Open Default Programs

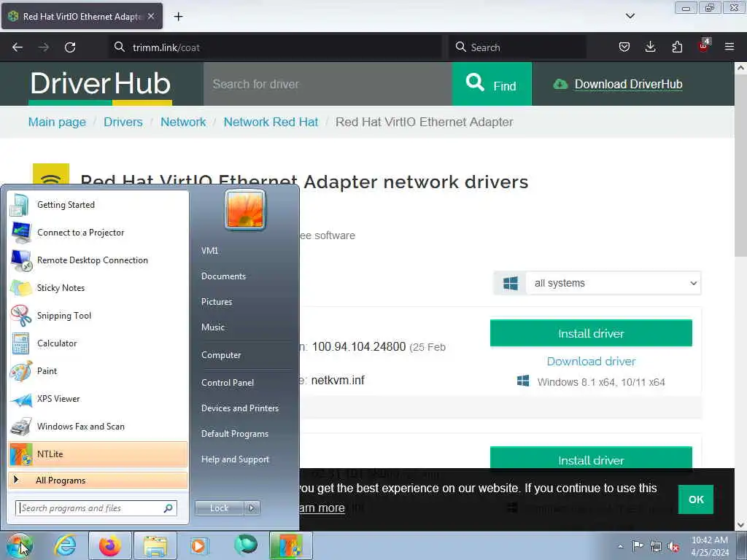point(235,434)
